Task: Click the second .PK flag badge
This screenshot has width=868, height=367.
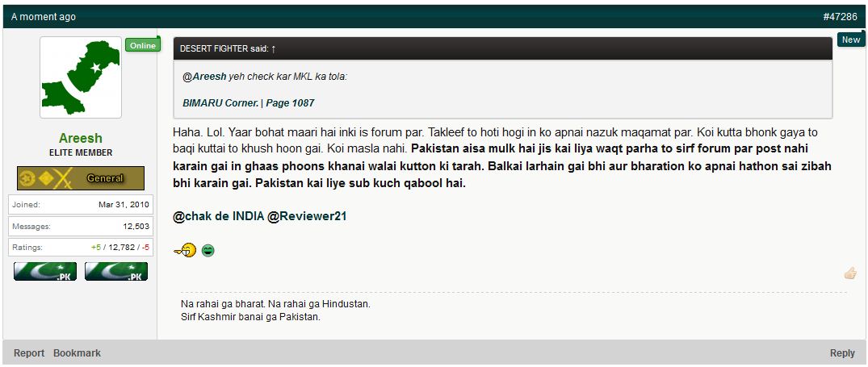Action: tap(116, 271)
